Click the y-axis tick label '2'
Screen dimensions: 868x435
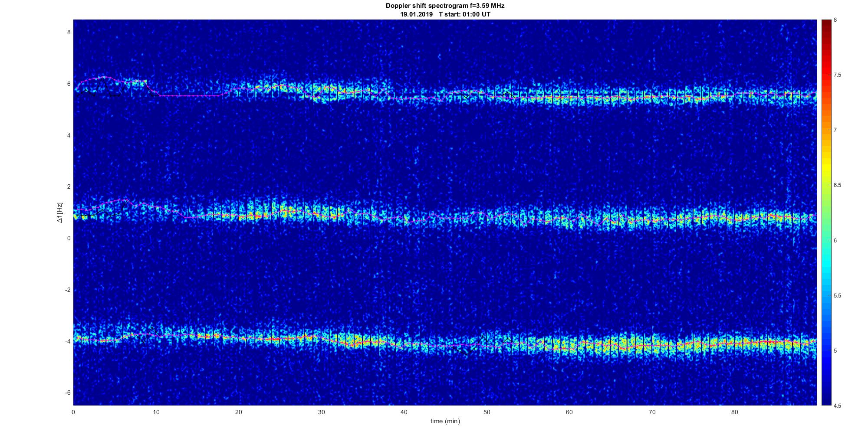click(x=69, y=186)
